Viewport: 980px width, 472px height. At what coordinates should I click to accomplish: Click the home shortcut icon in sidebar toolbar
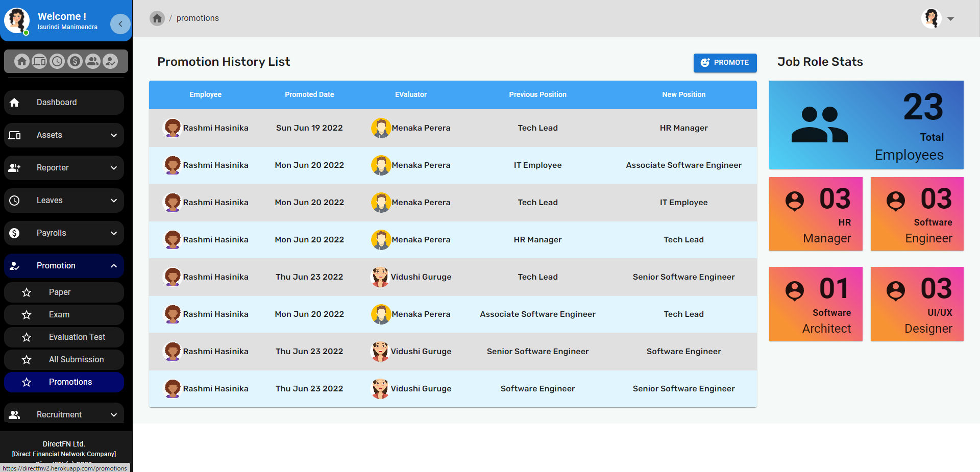pyautogui.click(x=21, y=62)
